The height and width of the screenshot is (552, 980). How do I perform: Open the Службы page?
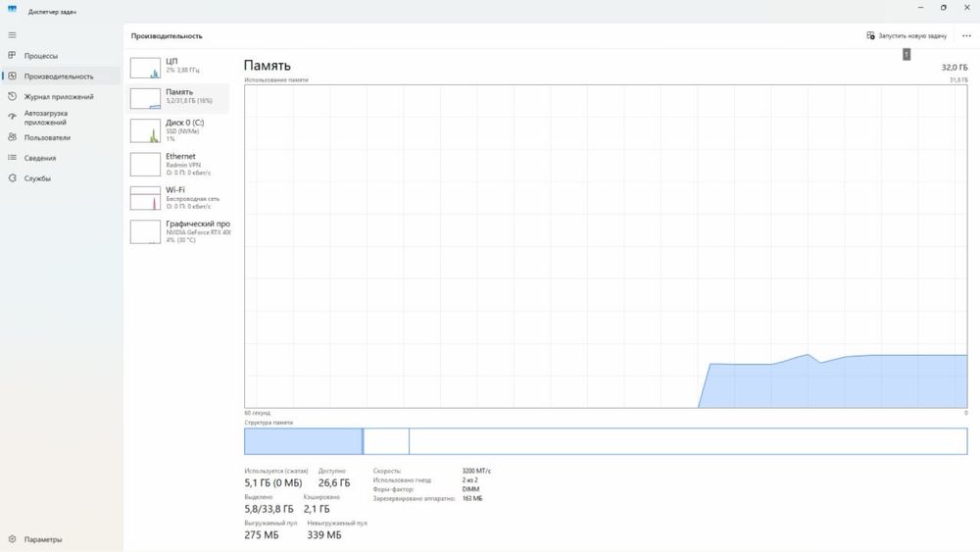click(x=37, y=178)
